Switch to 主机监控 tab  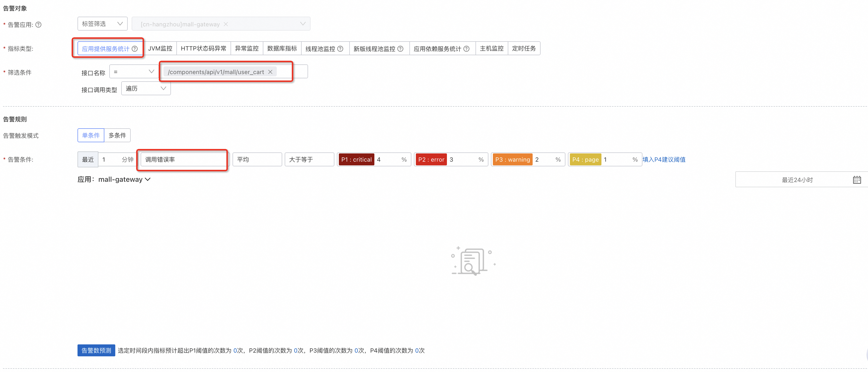492,48
